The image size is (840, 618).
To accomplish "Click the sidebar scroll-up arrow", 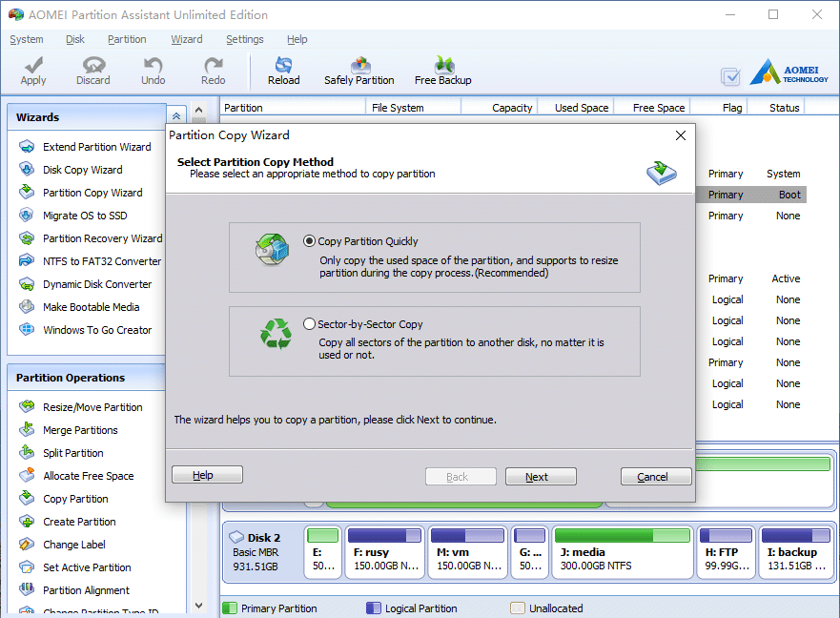I will [198, 110].
